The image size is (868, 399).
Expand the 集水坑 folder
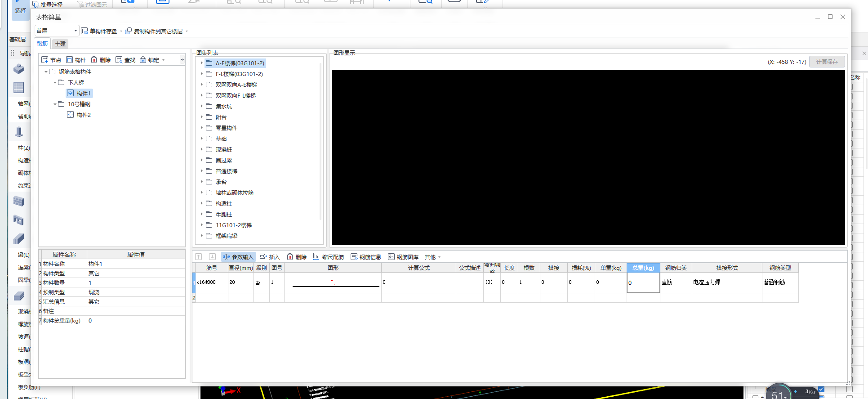click(x=201, y=106)
